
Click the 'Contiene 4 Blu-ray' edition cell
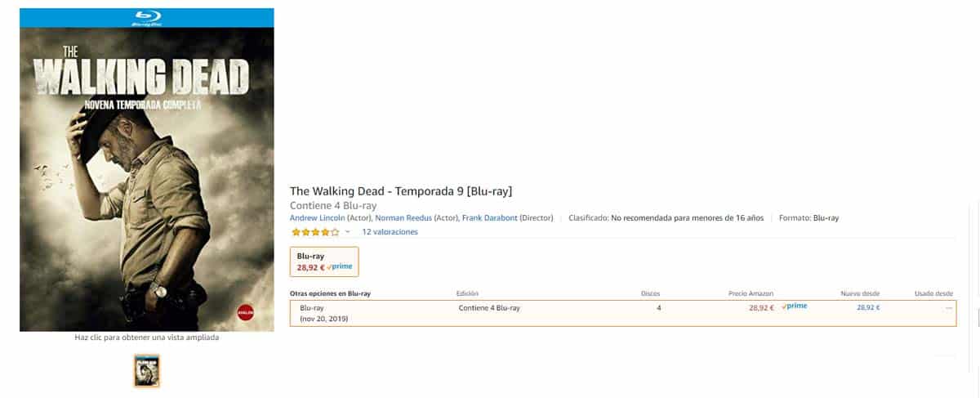tap(489, 307)
